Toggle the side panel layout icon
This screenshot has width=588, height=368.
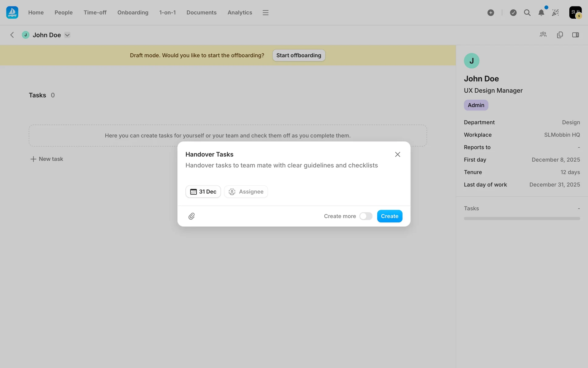pos(575,35)
